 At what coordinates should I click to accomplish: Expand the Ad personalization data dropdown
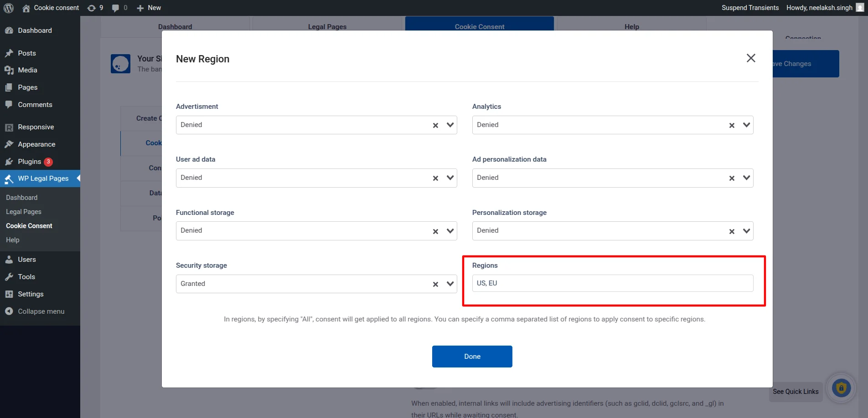click(x=746, y=178)
